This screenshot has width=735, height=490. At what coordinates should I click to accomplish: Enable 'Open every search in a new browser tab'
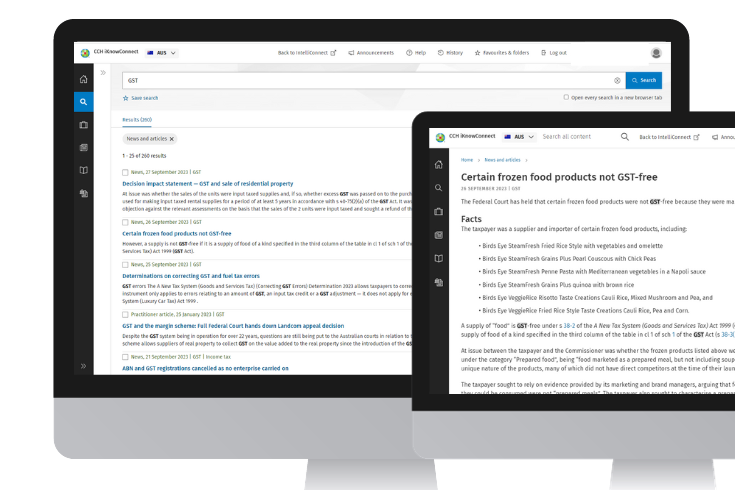(566, 98)
